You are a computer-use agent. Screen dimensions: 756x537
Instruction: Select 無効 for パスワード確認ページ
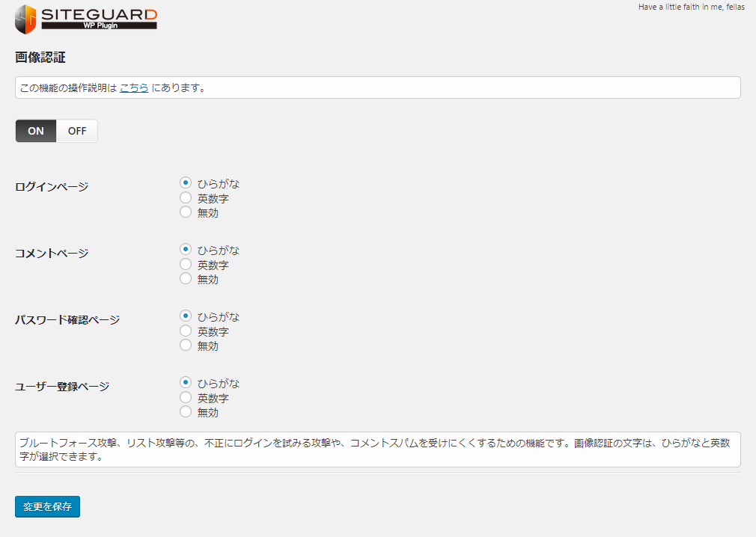click(186, 345)
